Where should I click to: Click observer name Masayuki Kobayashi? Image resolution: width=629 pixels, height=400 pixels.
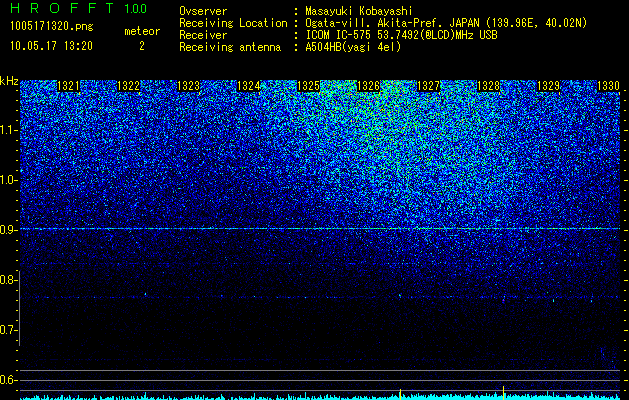click(x=359, y=11)
